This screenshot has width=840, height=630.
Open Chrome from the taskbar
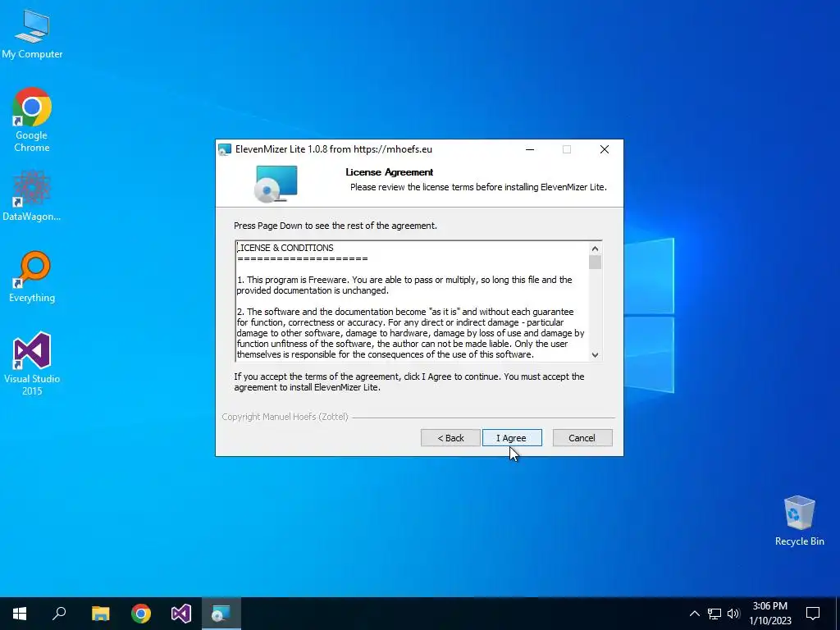141,614
